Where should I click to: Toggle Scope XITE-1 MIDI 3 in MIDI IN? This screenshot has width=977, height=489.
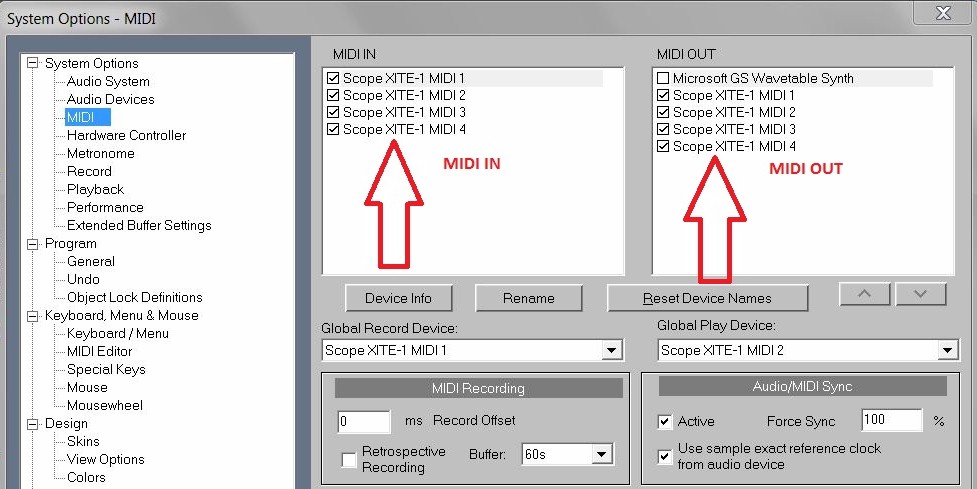pos(333,112)
